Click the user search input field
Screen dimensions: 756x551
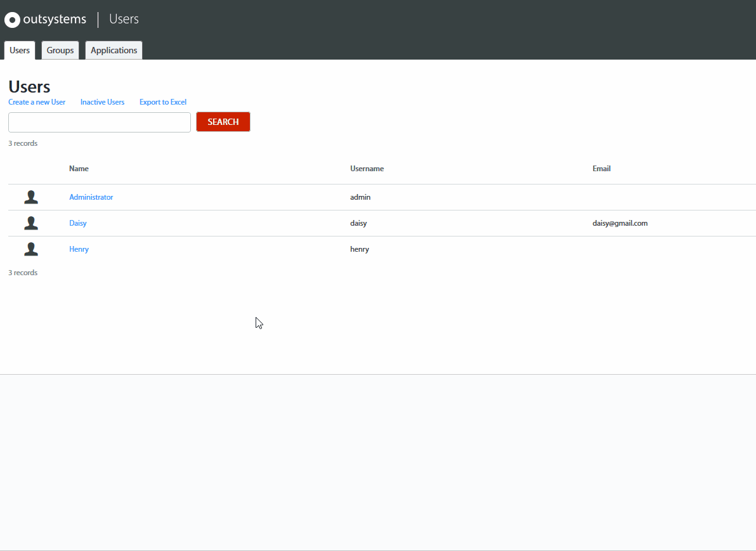[x=99, y=122]
